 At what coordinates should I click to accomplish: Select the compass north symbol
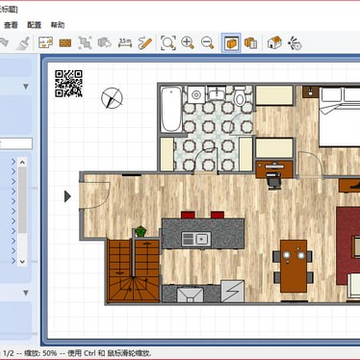point(112,98)
